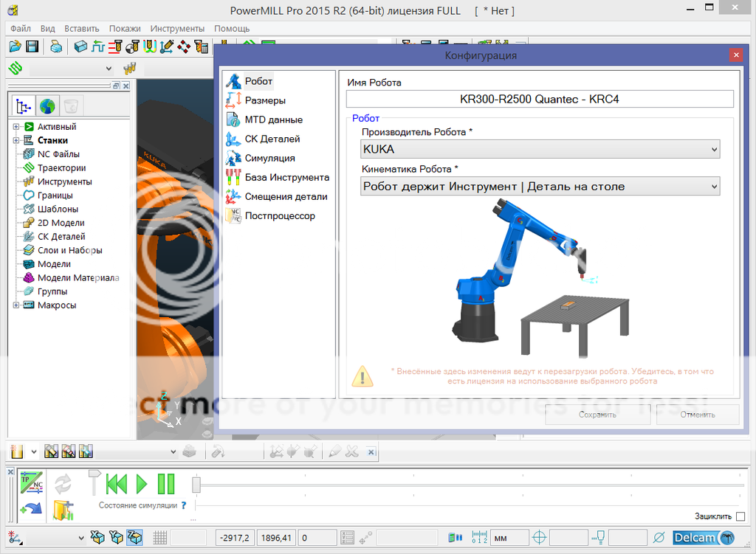Open the Постпроцессор configuration page
Screen dimensions: 756x554
coord(279,215)
